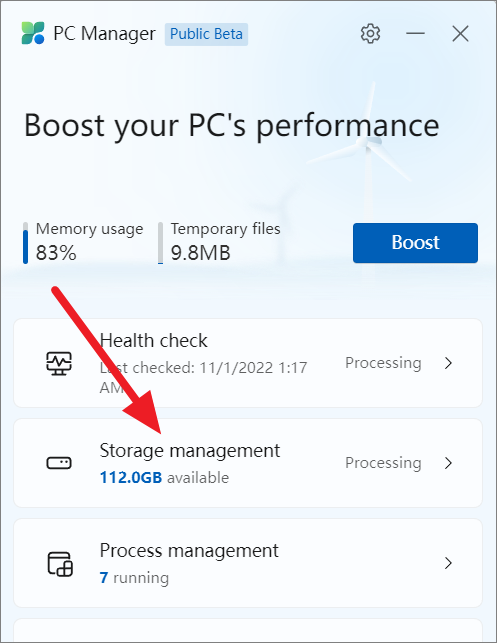This screenshot has width=497, height=643.
Task: Click the Temporary files 9.8MB value
Action: [201, 253]
